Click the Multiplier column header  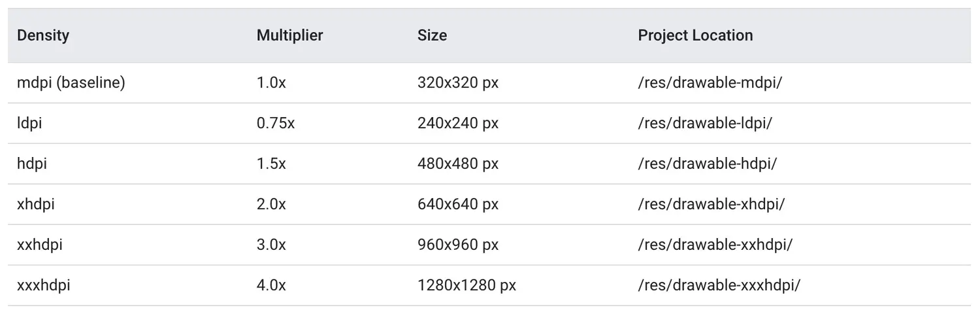pyautogui.click(x=289, y=35)
